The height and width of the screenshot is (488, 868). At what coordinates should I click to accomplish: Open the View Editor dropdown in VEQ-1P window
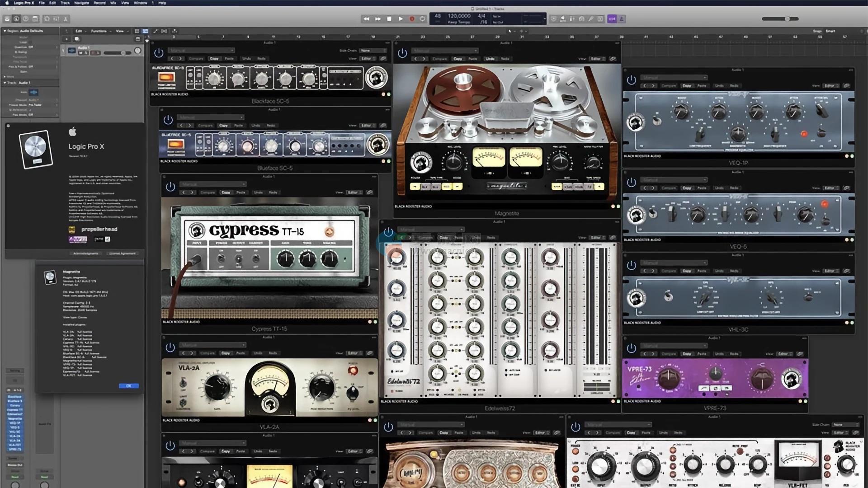(830, 86)
